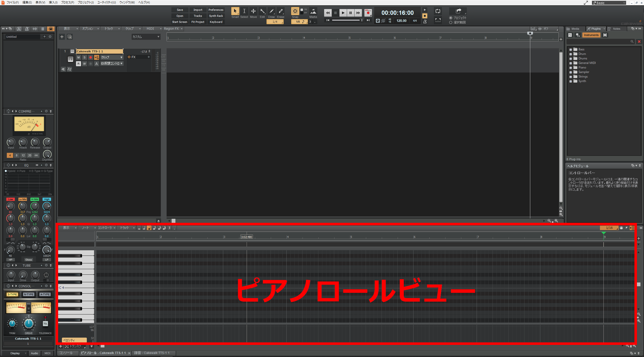Image resolution: width=644 pixels, height=357 pixels.
Task: Open the Marks module icon
Action: coord(313,11)
